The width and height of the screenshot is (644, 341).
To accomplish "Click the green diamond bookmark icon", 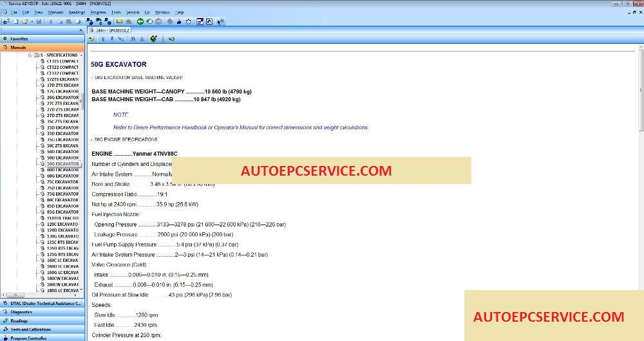I will click(x=153, y=39).
